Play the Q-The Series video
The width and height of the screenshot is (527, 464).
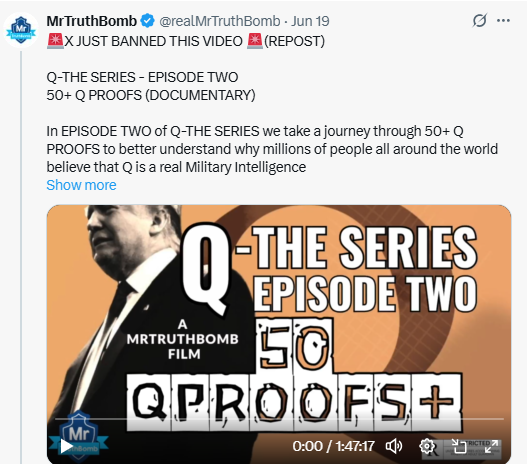pyautogui.click(x=66, y=446)
